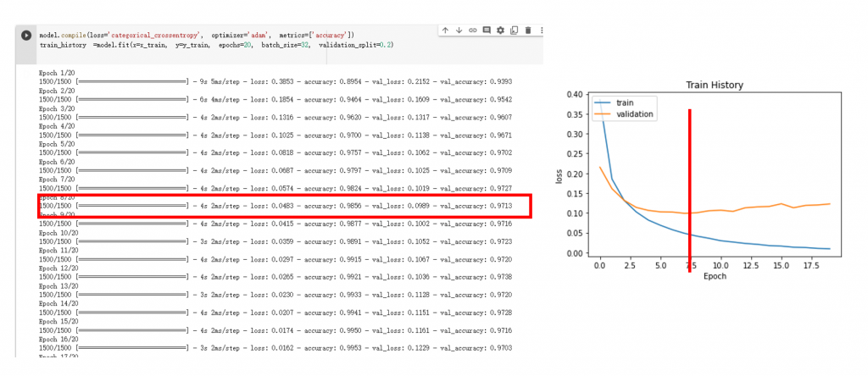The width and height of the screenshot is (868, 376).
Task: Click the progress bar in the Epoch 1/20 row
Action: coord(133,82)
